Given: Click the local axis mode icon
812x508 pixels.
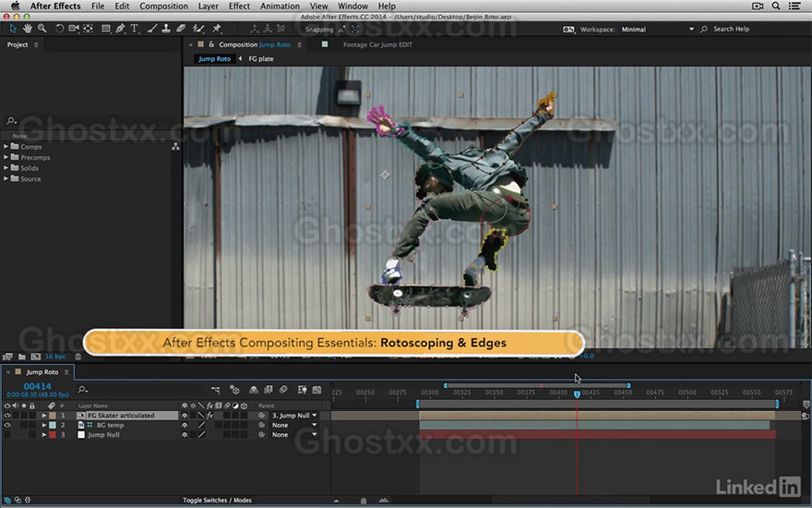Looking at the screenshot, I should [x=254, y=29].
